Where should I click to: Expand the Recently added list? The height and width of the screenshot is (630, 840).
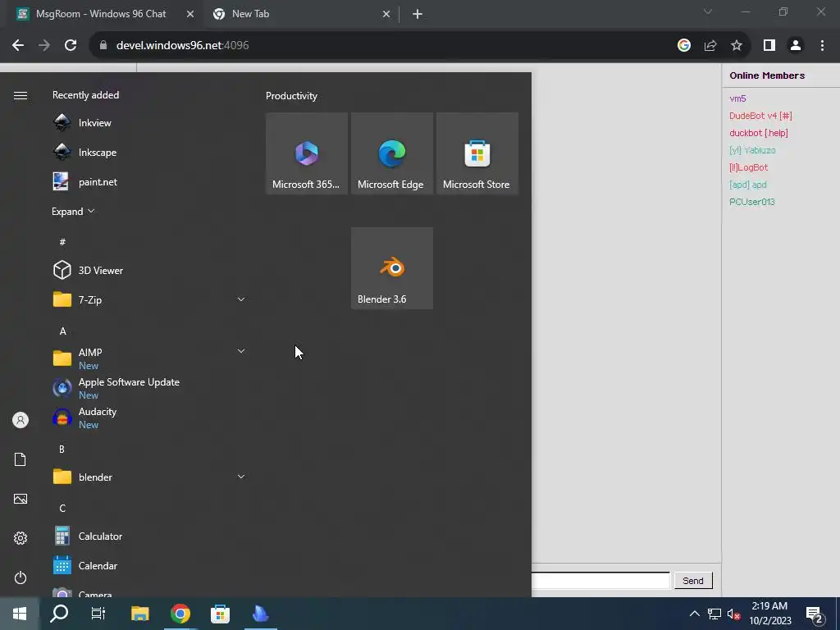[73, 211]
